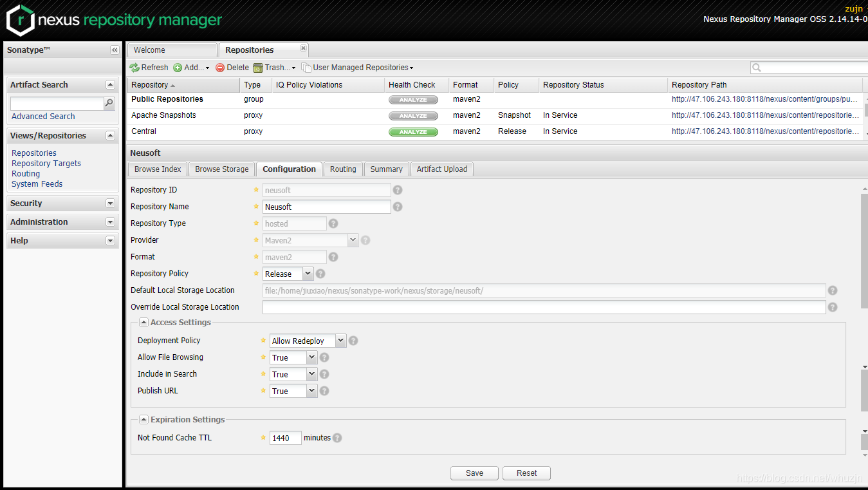Sort by Repository Status column header
The image size is (868, 490).
click(x=604, y=85)
